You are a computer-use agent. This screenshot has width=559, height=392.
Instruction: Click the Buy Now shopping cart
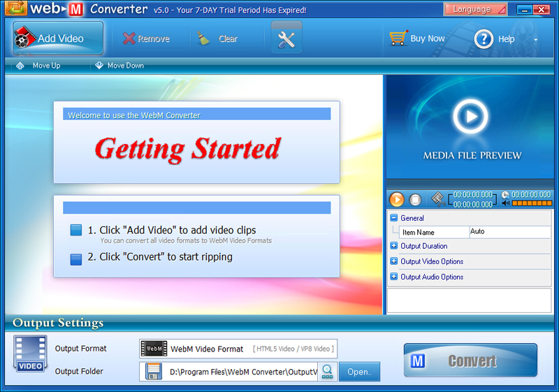click(x=417, y=39)
